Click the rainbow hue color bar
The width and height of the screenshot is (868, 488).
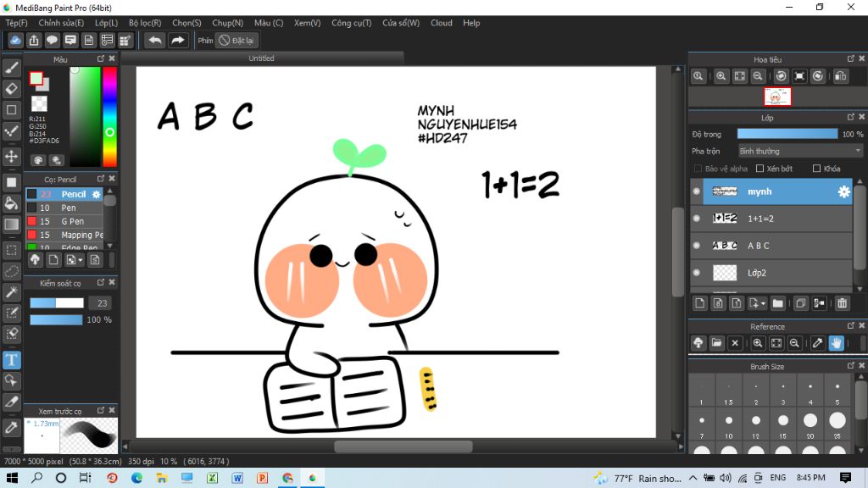pyautogui.click(x=109, y=117)
